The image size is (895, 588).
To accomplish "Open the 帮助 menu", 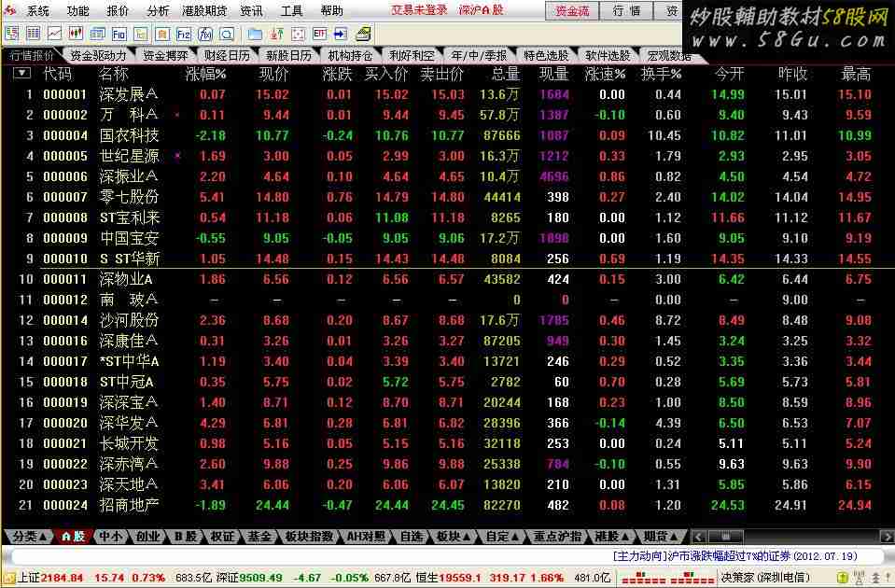I will coord(331,10).
